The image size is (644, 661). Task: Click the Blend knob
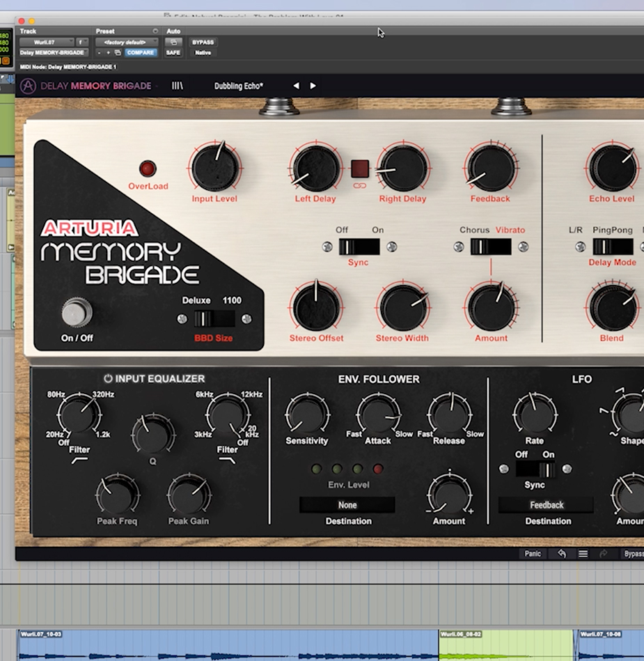click(x=613, y=307)
